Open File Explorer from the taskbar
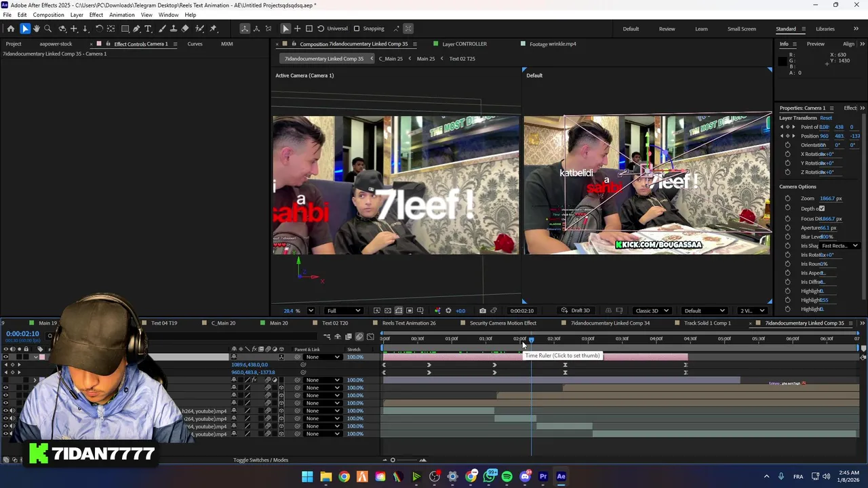Screen dimensions: 868x488 pos(325,476)
